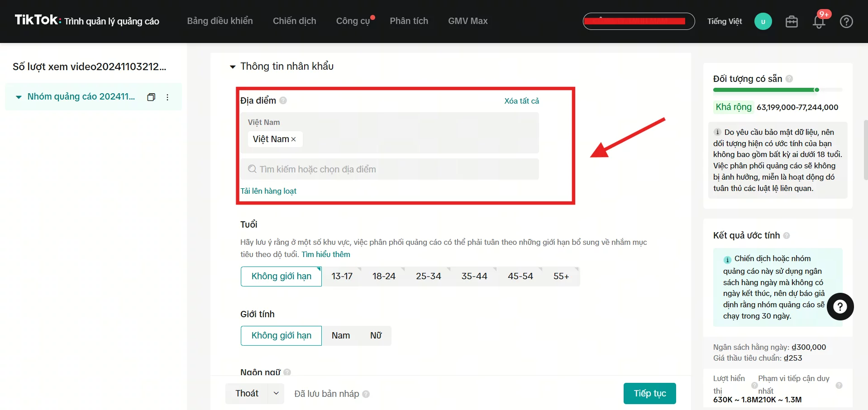This screenshot has width=868, height=410.
Task: Collapse the Nhóm quảng cáo tree arrow
Action: tap(19, 97)
